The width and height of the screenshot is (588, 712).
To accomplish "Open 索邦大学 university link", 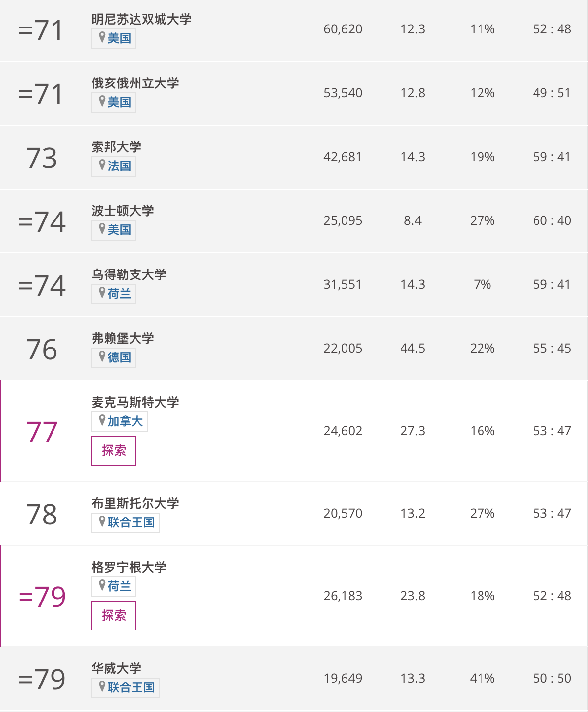I will pyautogui.click(x=116, y=147).
